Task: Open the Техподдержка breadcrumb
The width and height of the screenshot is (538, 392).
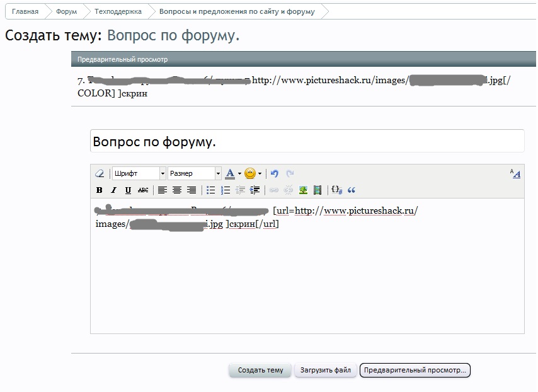Action: point(118,11)
